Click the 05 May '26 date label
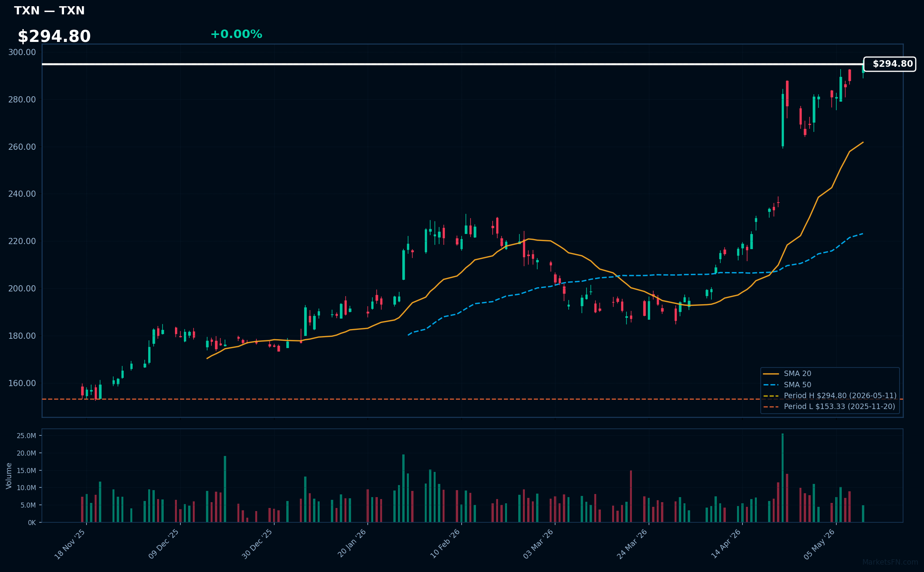 pyautogui.click(x=819, y=544)
